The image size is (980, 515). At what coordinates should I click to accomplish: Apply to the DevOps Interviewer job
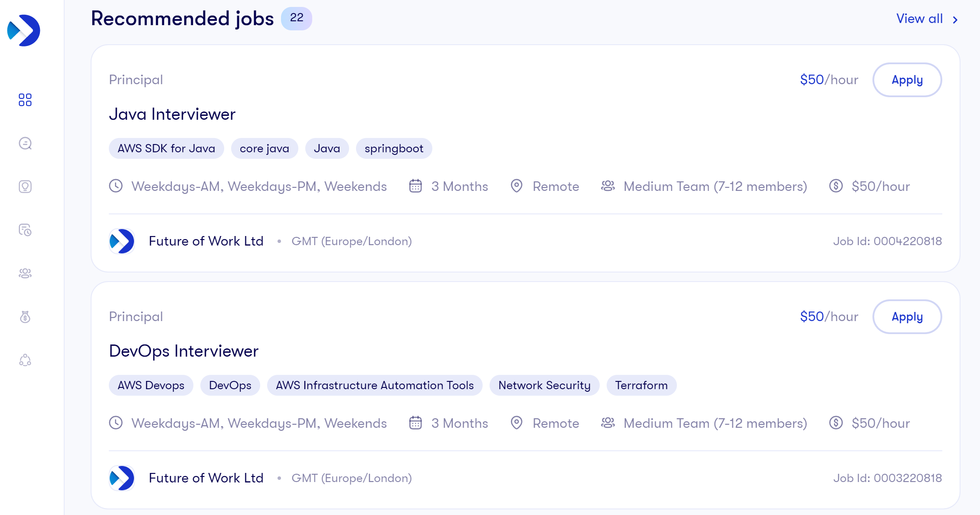click(907, 317)
